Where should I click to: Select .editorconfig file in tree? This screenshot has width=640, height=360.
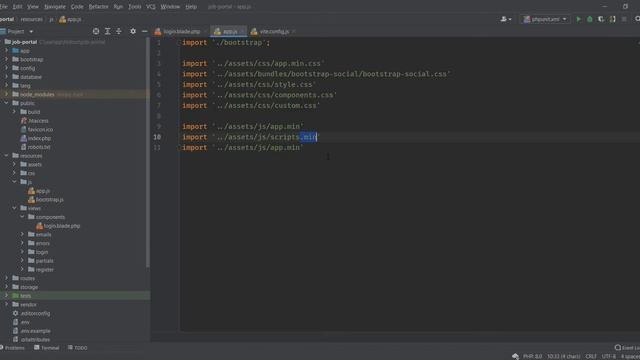click(x=31, y=313)
